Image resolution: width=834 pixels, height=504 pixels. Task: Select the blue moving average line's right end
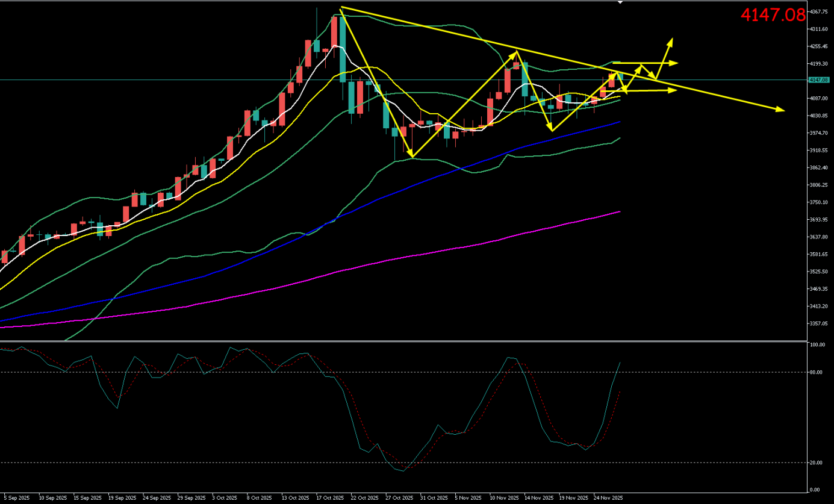pos(619,122)
